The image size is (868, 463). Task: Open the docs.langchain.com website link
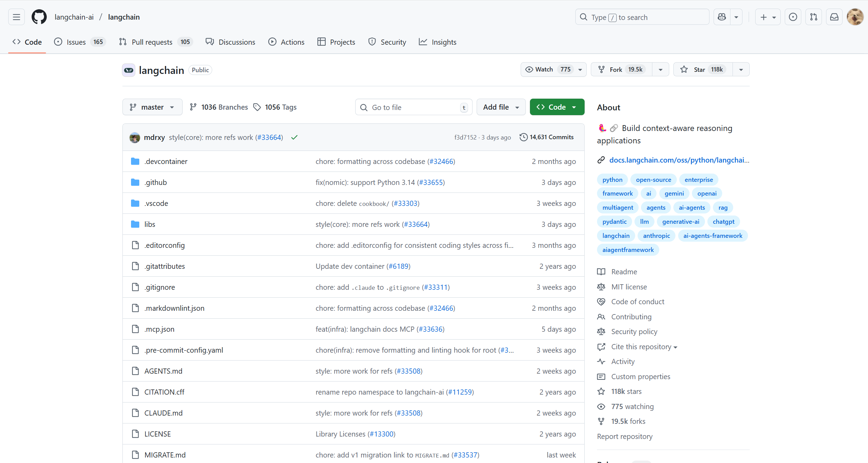[679, 160]
